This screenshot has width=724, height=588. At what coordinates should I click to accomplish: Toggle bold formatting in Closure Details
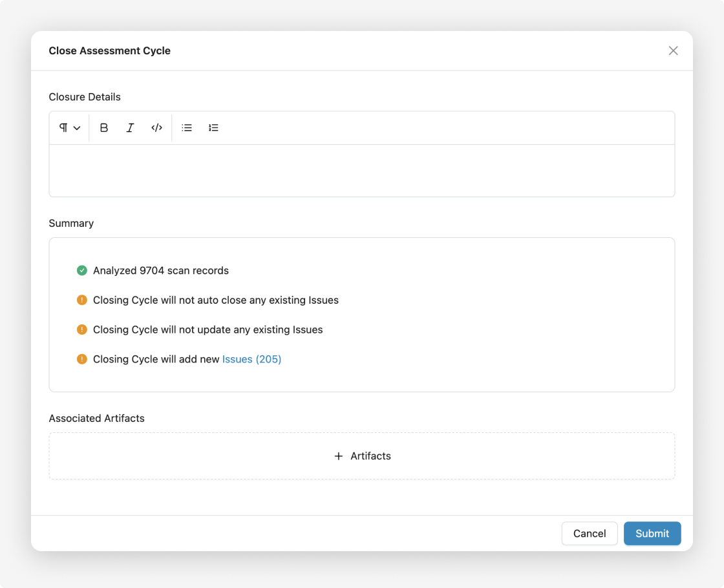104,128
